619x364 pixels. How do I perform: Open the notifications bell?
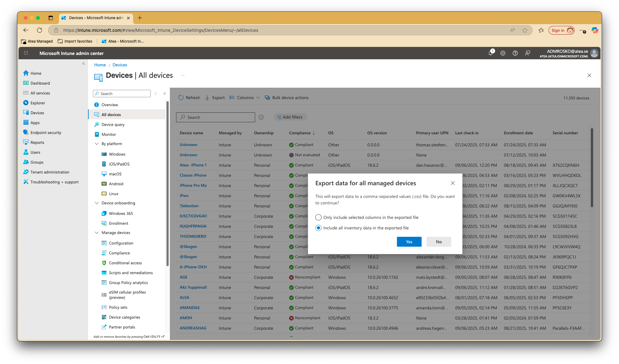pos(491,53)
